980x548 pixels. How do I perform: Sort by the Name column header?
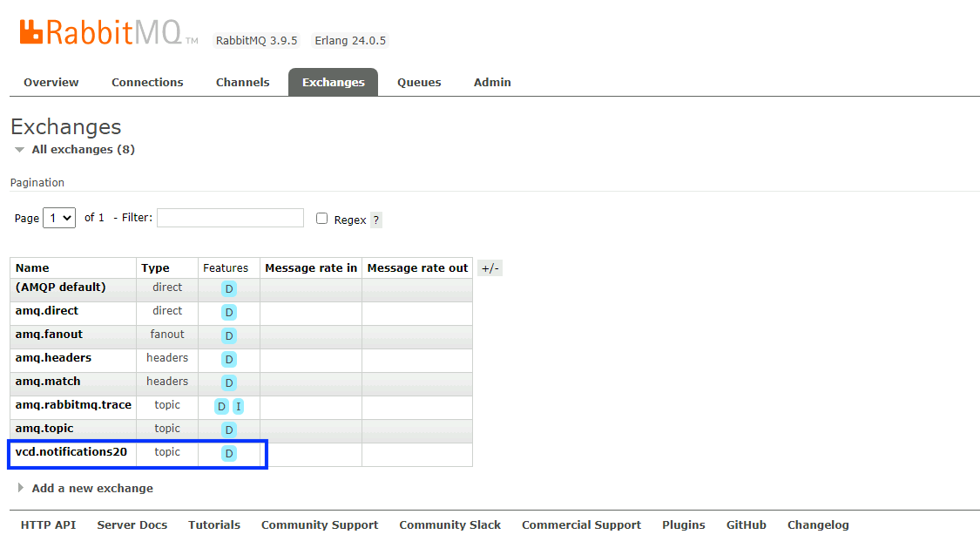click(32, 268)
